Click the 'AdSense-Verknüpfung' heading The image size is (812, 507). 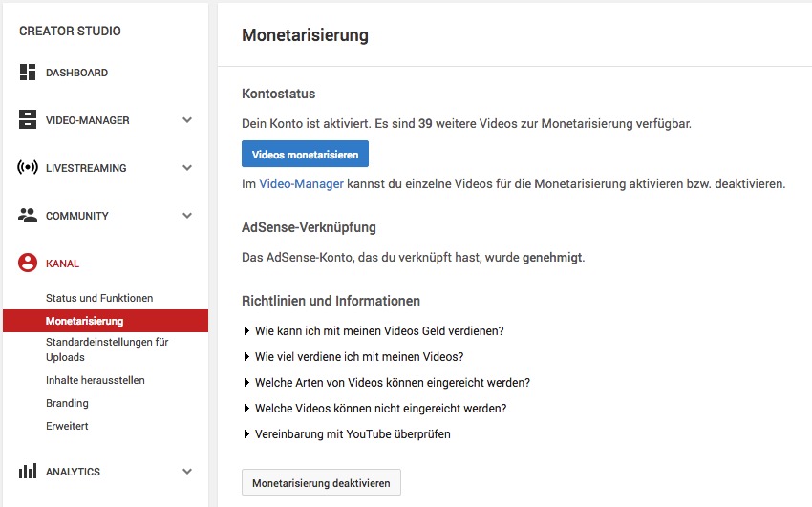pos(310,227)
